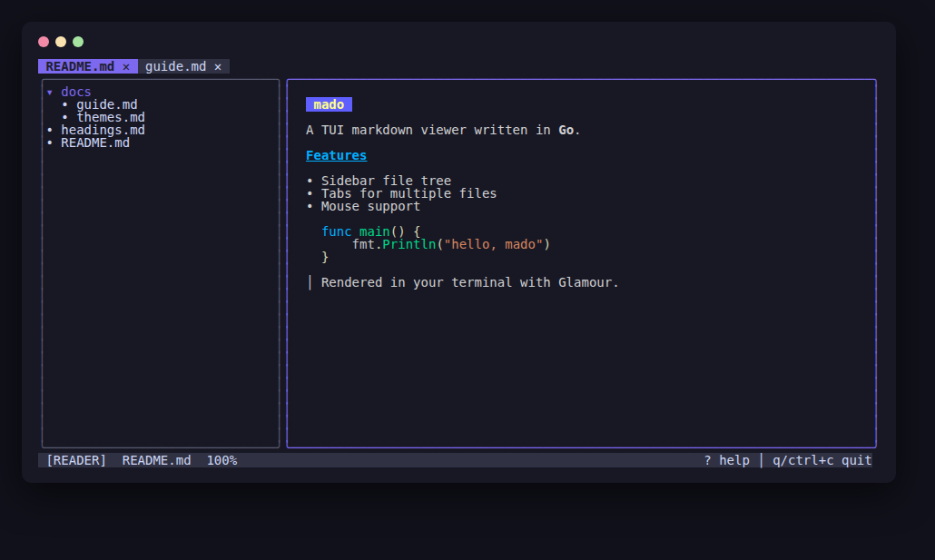
Task: Click the 100% scroll position indicator
Action: click(x=221, y=460)
